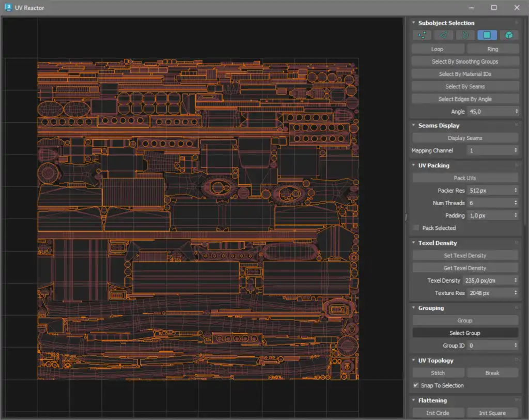The image size is (529, 420).
Task: Click the Stitch button in UV Topology
Action: [x=438, y=373]
